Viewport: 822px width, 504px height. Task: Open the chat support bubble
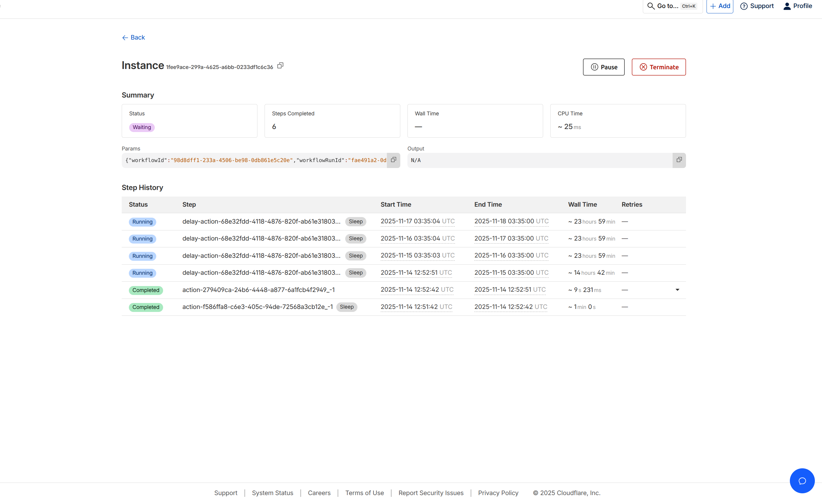802,480
